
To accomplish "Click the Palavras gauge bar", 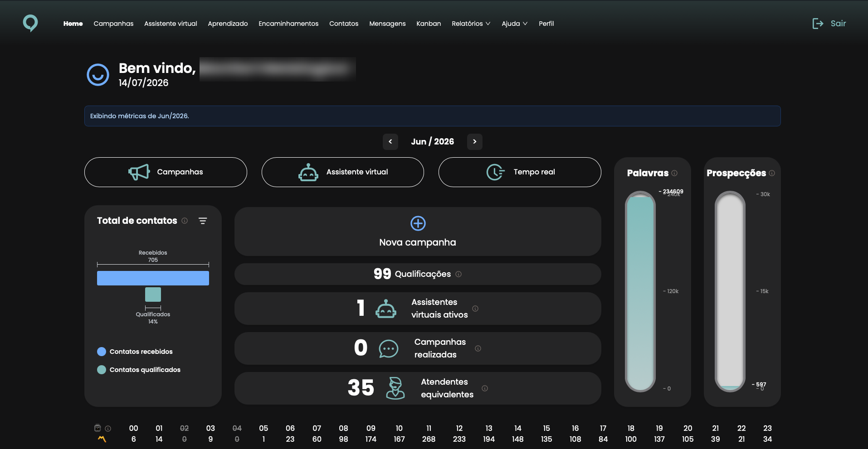I will (640, 291).
